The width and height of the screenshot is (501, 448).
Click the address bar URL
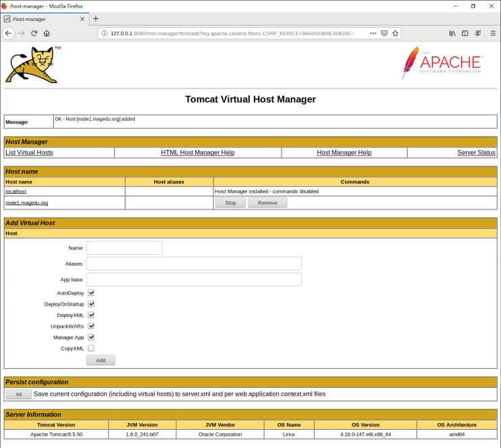tap(232, 33)
